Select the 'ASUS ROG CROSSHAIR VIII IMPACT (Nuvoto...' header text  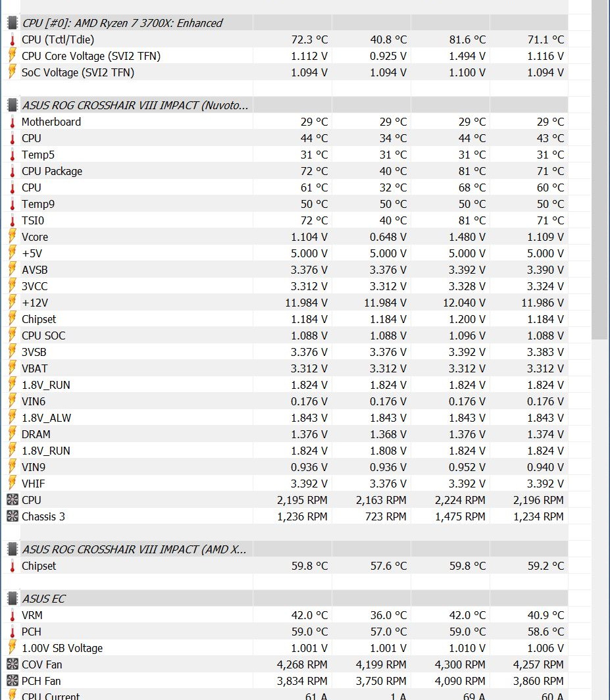coord(136,105)
